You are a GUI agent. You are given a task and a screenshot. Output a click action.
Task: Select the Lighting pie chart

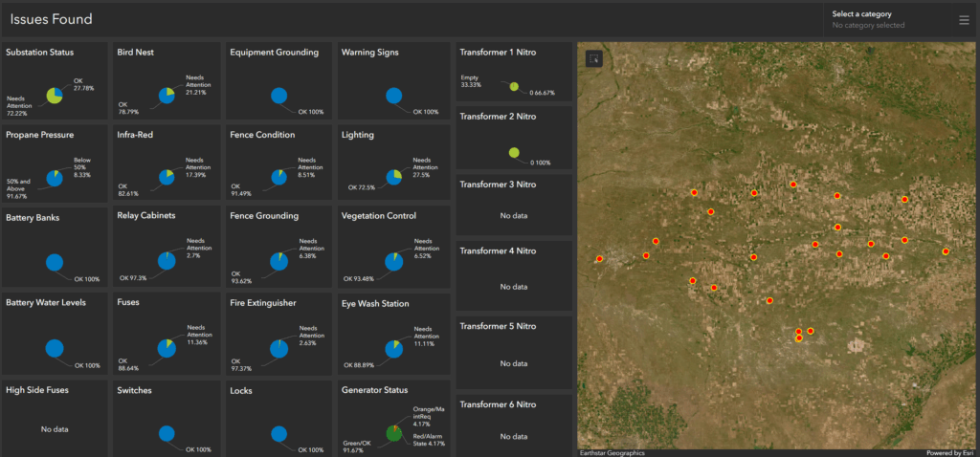(393, 177)
